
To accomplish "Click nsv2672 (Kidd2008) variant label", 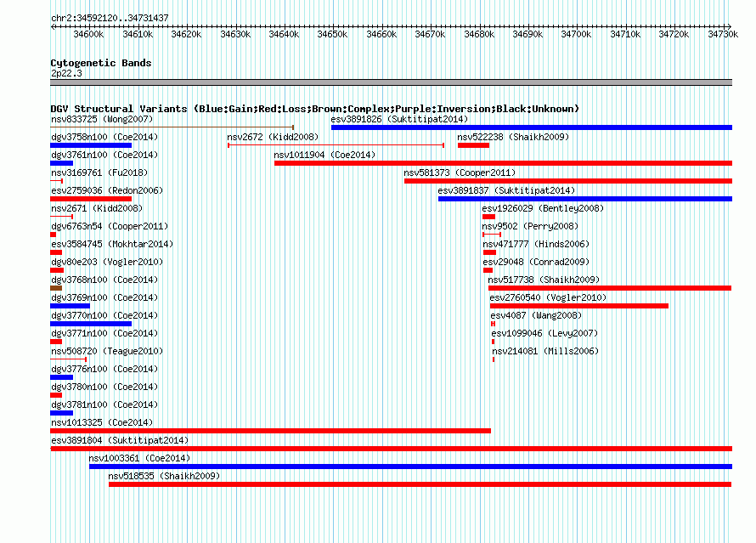I will point(273,137).
